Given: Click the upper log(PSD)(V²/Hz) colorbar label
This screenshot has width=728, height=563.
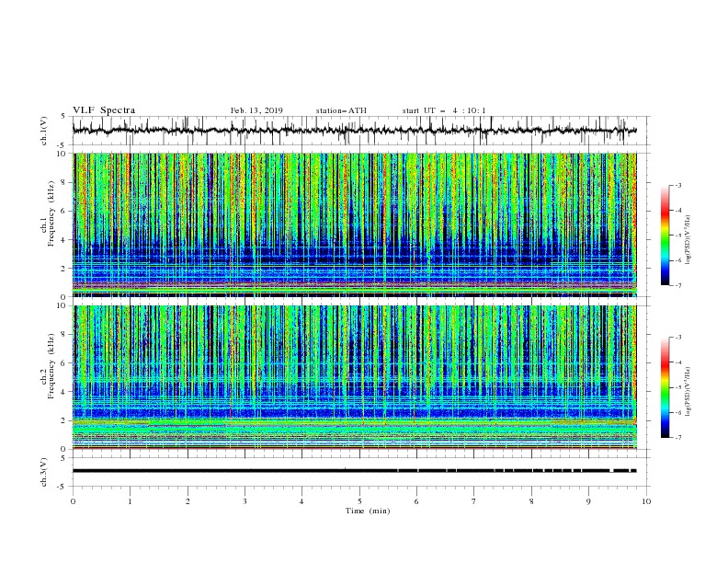Looking at the screenshot, I should [x=688, y=240].
